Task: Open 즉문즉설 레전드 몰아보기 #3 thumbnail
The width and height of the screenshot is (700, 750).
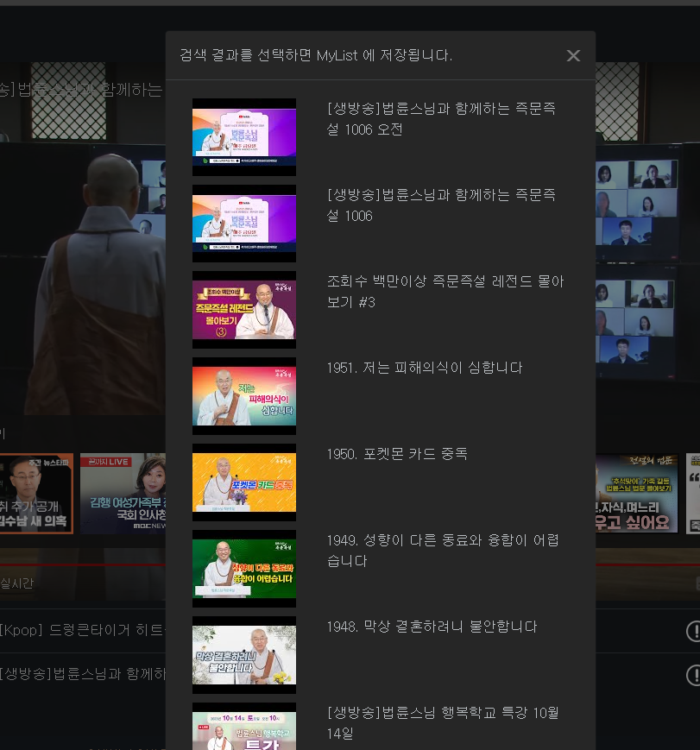Action: click(x=244, y=310)
